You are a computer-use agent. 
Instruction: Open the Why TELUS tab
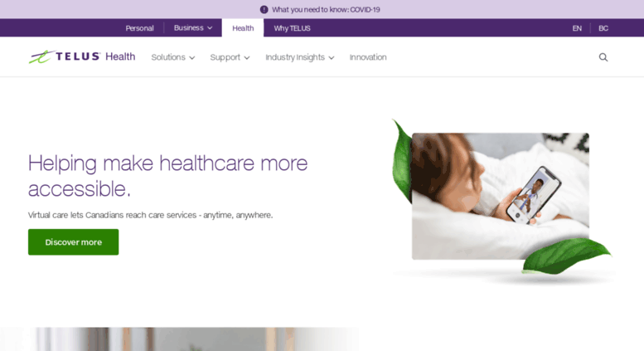coord(292,28)
